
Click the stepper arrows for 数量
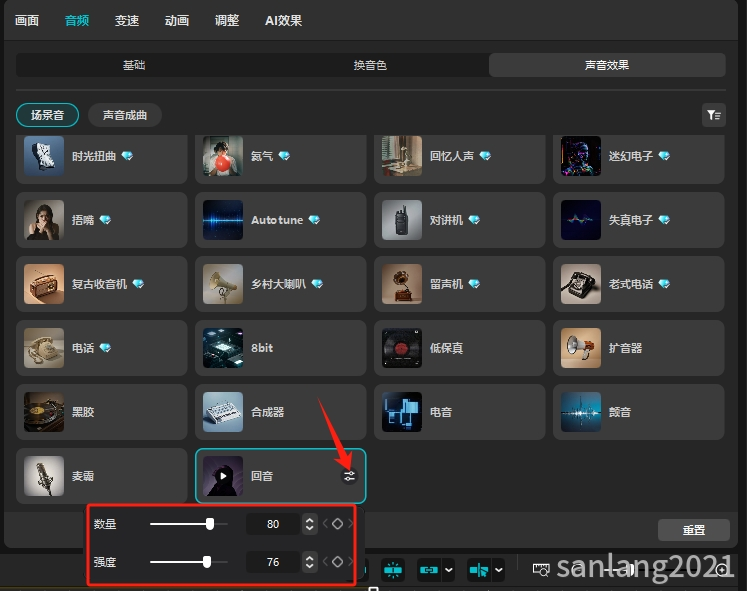point(310,524)
